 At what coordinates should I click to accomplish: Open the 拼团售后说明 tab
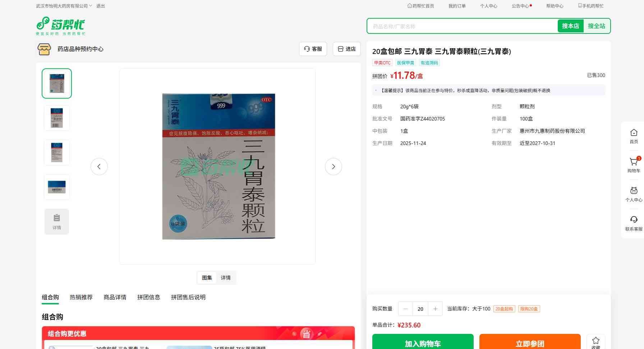click(188, 297)
